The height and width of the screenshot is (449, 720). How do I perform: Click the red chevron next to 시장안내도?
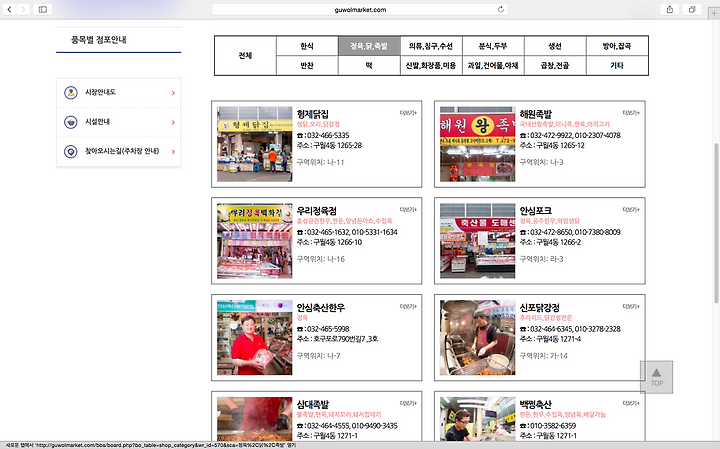[173, 93]
